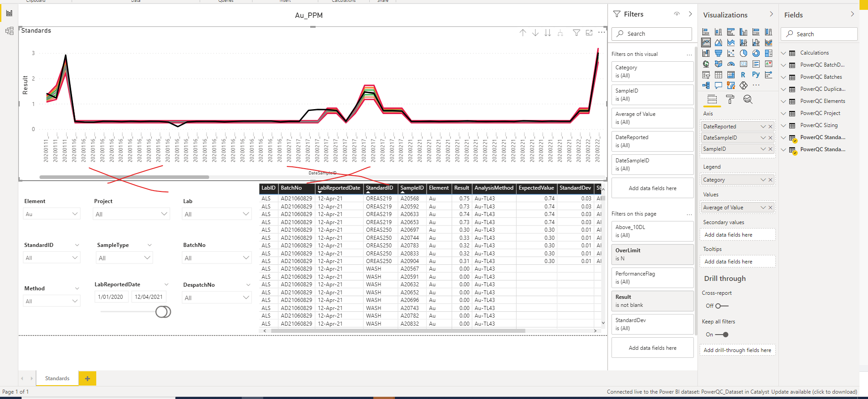Switch to the Format paint roller tab
Viewport: 868px width, 399px height.
(x=730, y=99)
